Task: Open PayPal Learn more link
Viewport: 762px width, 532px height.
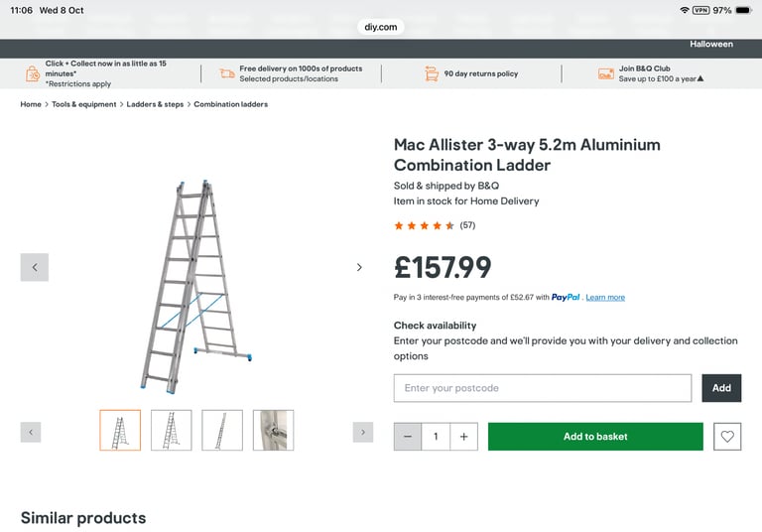Action: (605, 298)
